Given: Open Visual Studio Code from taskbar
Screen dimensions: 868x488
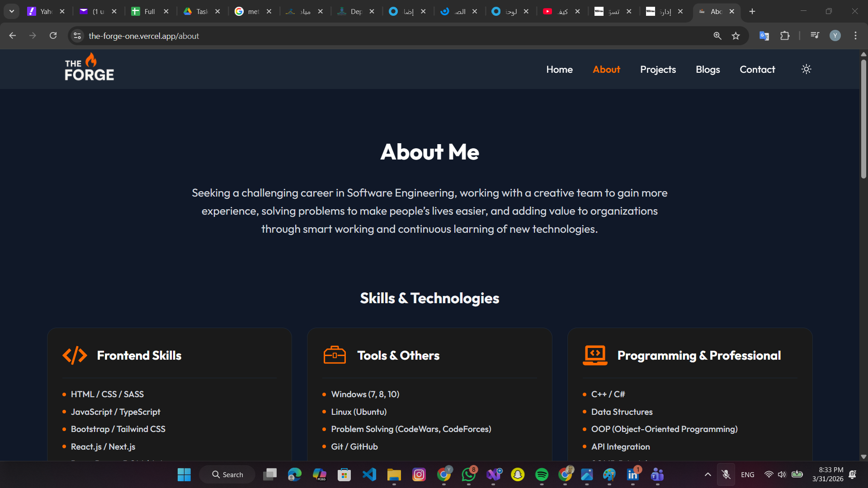Looking at the screenshot, I should pyautogui.click(x=369, y=474).
